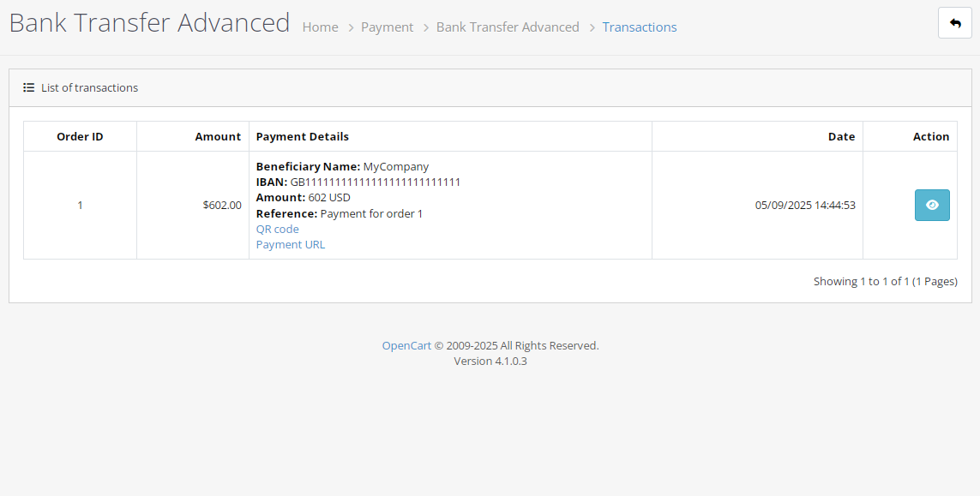Click the transaction date 05/09/2025 14:44:53
The height and width of the screenshot is (496, 980).
coord(805,205)
